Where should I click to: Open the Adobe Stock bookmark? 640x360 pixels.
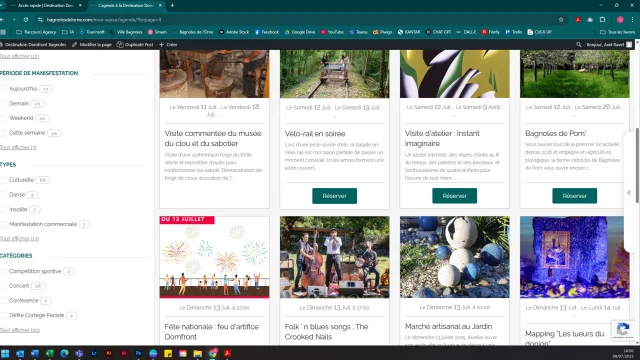(234, 32)
